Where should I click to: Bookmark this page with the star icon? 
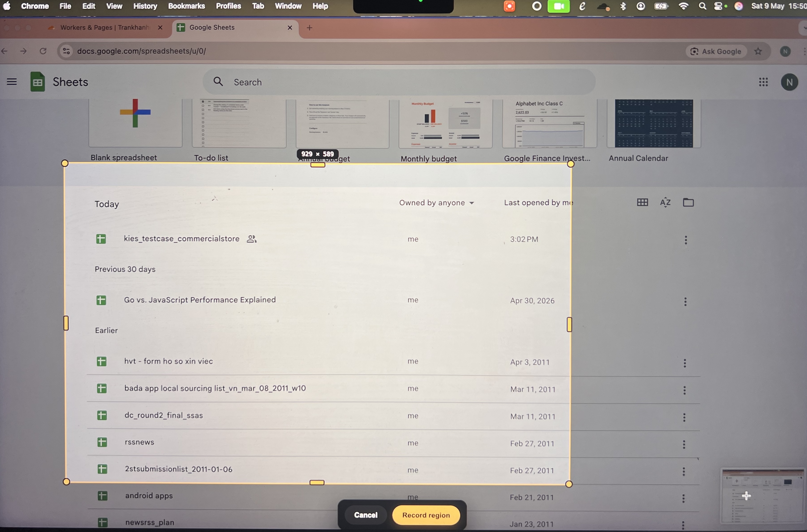pyautogui.click(x=758, y=51)
